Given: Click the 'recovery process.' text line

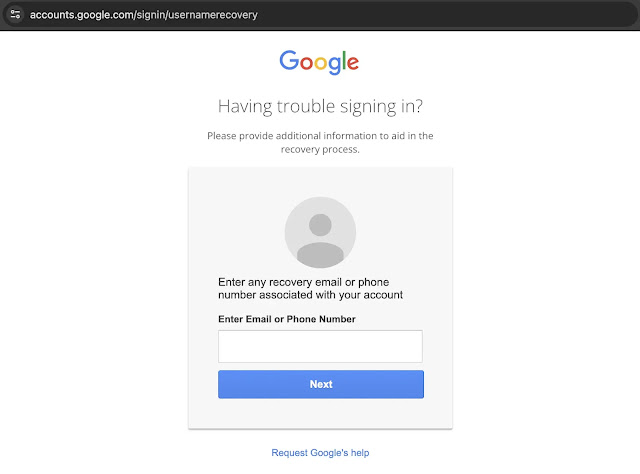Looking at the screenshot, I should (x=320, y=149).
